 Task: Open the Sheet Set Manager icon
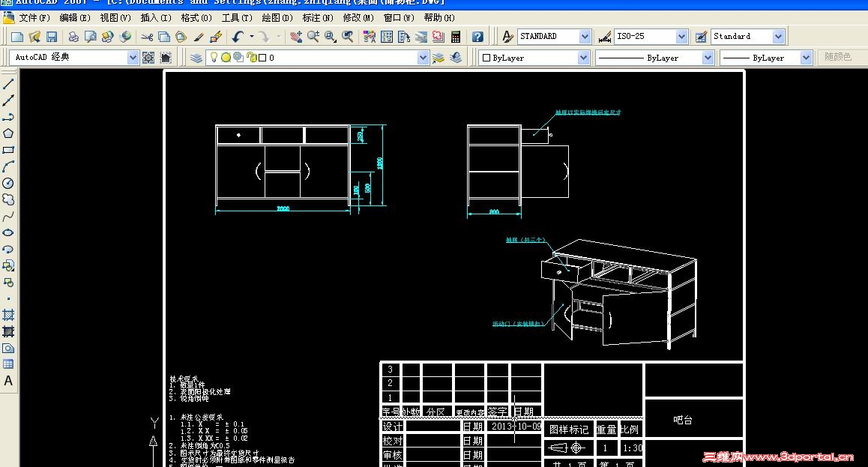pos(421,37)
